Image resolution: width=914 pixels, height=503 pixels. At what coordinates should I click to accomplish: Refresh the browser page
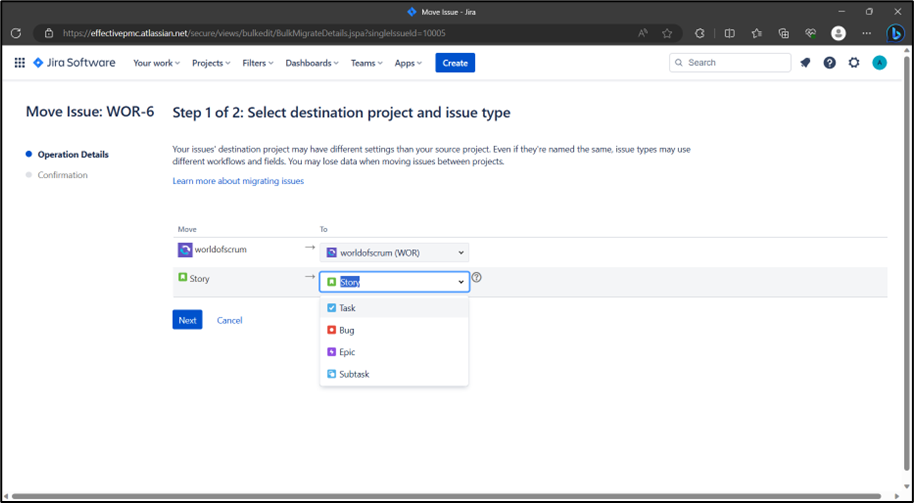tap(16, 33)
